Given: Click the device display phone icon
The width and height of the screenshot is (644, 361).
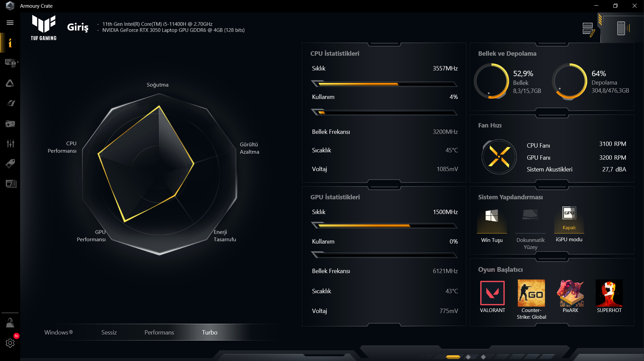Looking at the screenshot, I should point(621,29).
